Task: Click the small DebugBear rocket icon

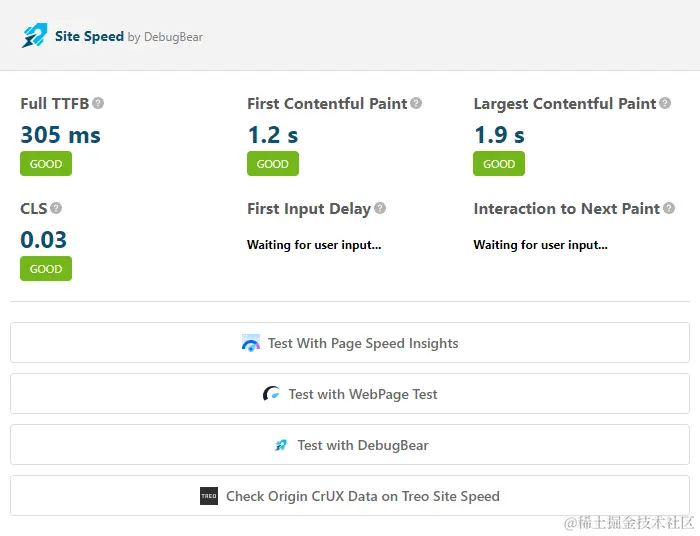Action: point(281,445)
